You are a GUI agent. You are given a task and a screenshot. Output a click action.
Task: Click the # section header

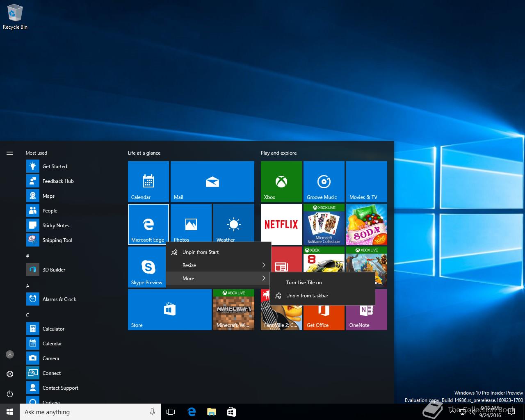pos(28,256)
